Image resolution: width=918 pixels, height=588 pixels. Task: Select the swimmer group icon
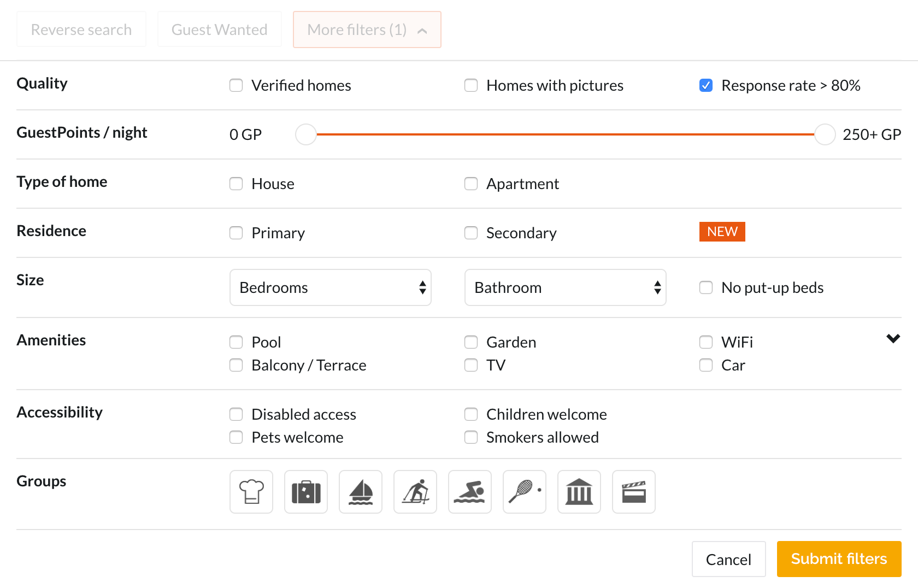tap(470, 492)
